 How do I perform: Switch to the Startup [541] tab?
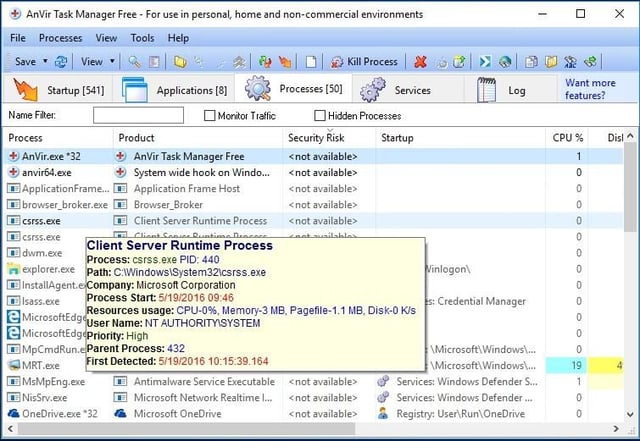[x=58, y=89]
